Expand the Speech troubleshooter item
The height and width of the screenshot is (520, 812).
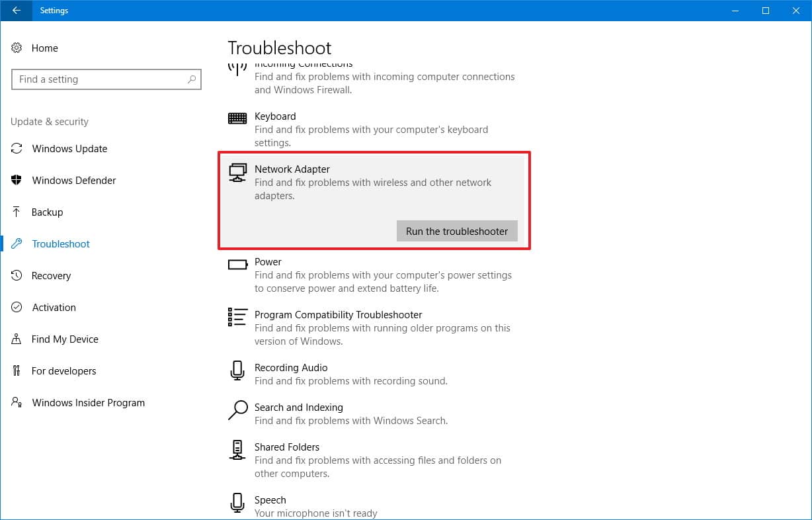[270, 501]
